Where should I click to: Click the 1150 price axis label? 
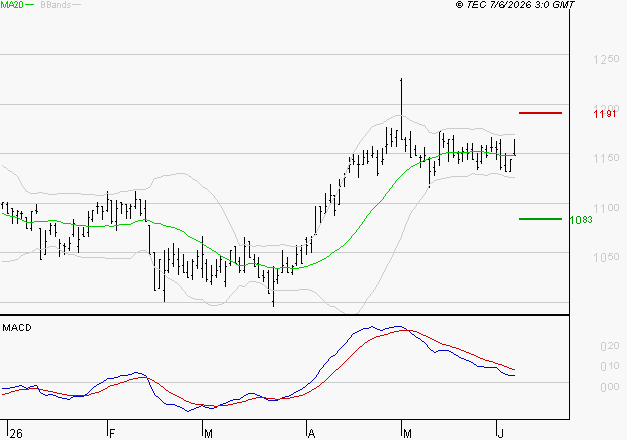coord(606,158)
